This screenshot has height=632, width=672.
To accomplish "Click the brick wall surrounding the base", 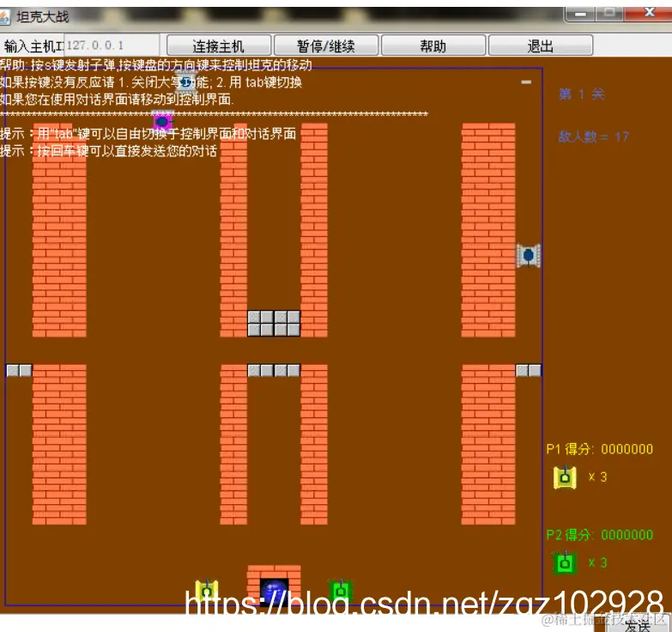I will [274, 572].
